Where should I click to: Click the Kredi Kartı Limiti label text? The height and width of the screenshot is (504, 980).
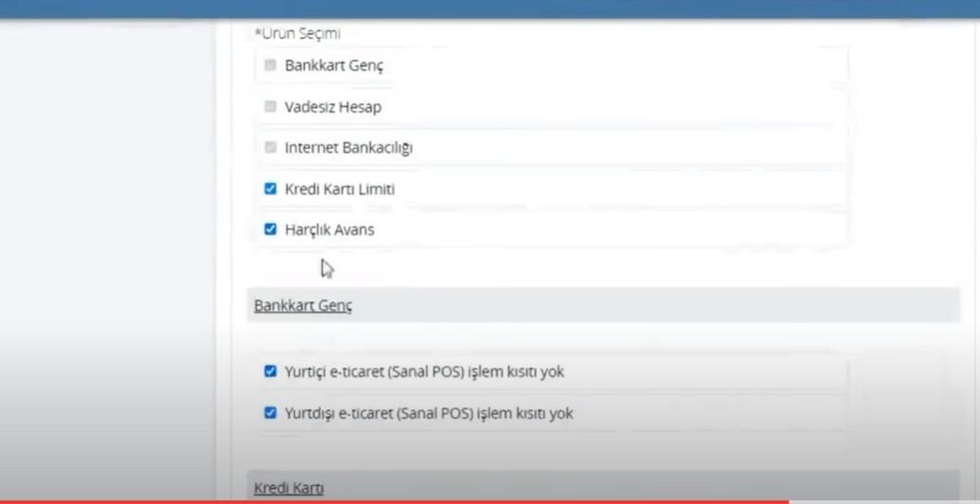coord(340,189)
